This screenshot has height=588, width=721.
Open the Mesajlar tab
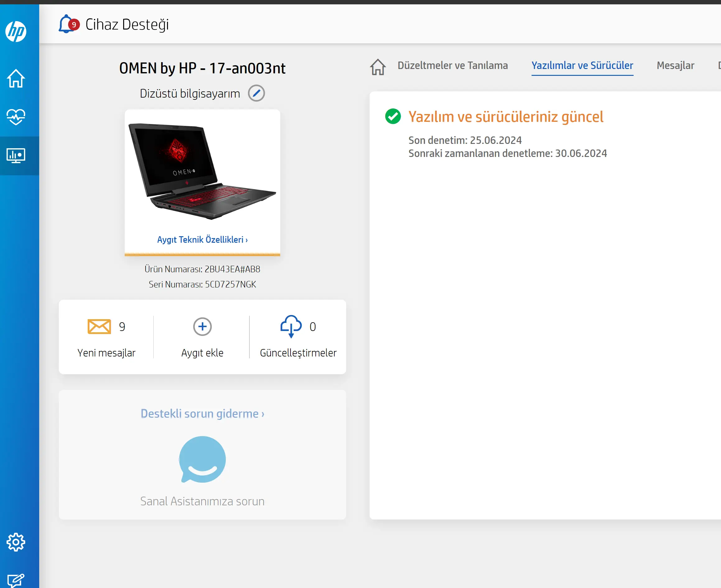tap(675, 65)
